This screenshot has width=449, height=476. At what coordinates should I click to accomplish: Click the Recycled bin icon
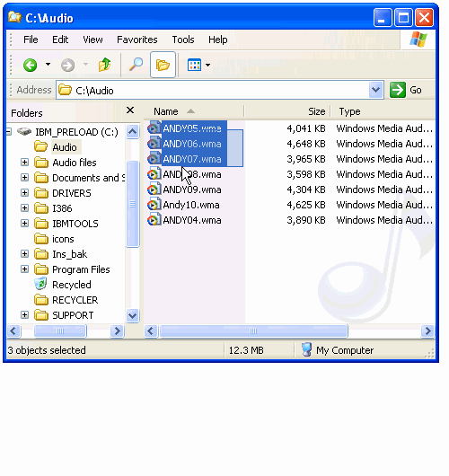pyautogui.click(x=40, y=284)
